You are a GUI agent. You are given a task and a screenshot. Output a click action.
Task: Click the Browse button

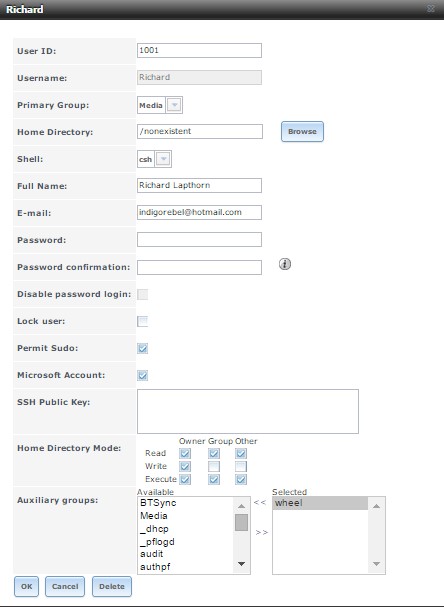coord(302,132)
